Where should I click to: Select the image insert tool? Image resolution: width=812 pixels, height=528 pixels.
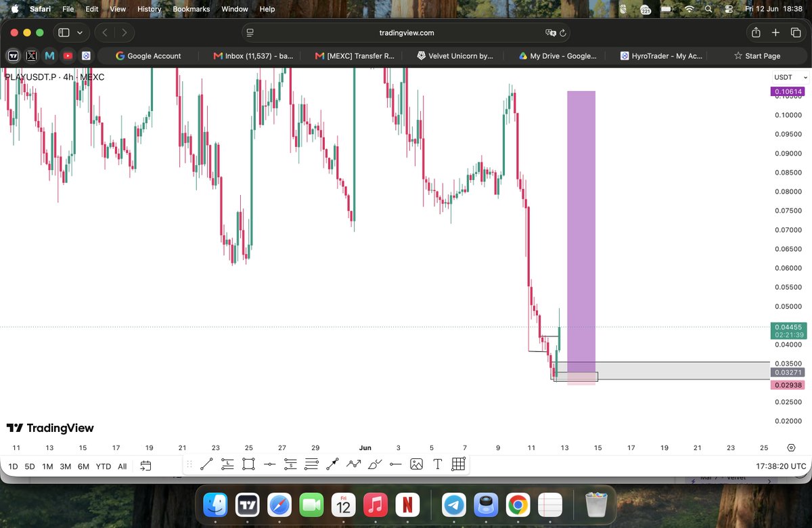pyautogui.click(x=416, y=464)
